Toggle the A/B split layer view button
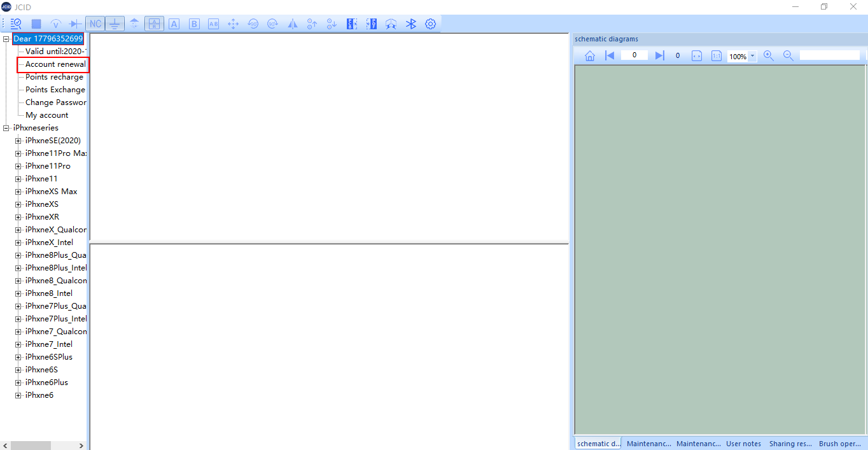 click(154, 24)
